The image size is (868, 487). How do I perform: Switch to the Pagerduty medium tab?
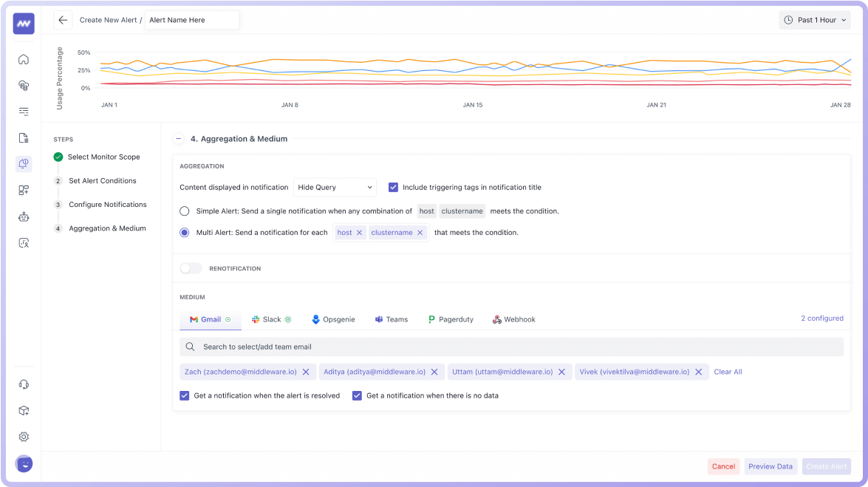click(451, 320)
